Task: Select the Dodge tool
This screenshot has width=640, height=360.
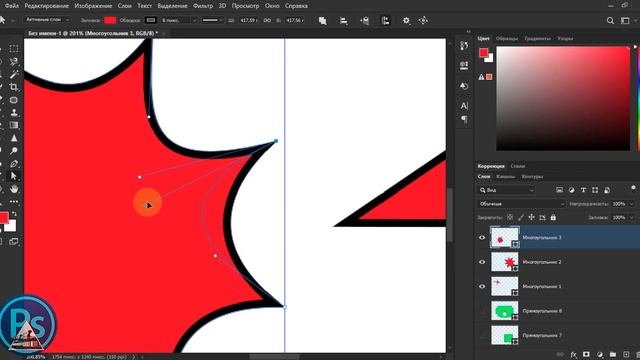Action: click(13, 151)
